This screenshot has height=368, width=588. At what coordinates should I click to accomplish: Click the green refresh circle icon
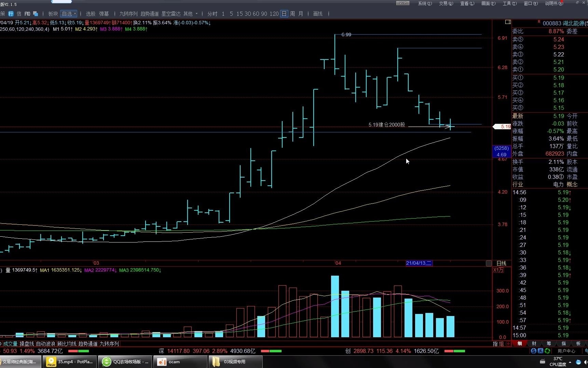[x=547, y=351]
